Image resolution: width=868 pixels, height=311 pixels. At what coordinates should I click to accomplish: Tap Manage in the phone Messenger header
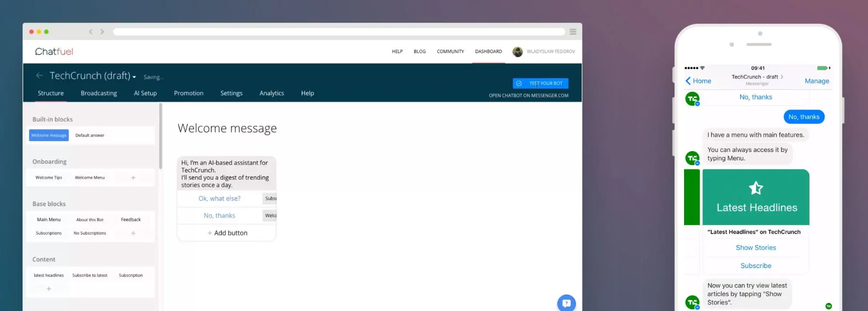817,81
